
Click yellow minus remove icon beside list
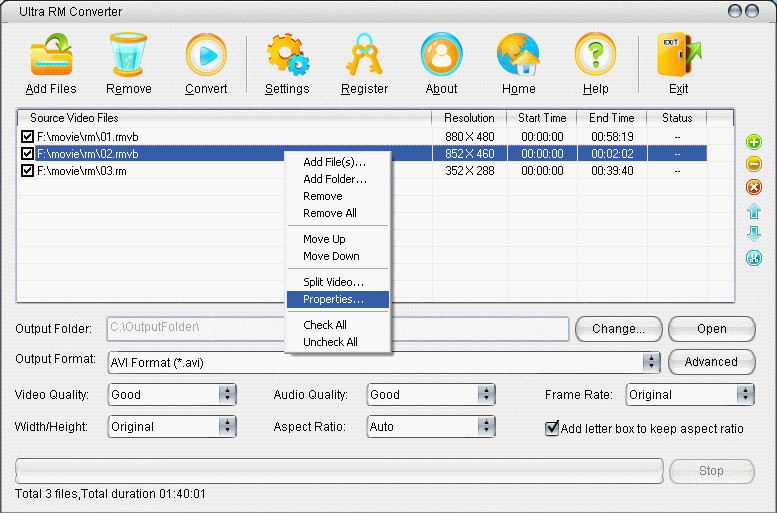pyautogui.click(x=754, y=164)
